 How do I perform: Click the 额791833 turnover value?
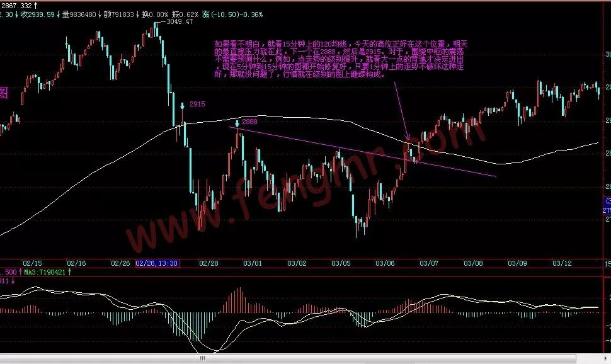tap(118, 14)
